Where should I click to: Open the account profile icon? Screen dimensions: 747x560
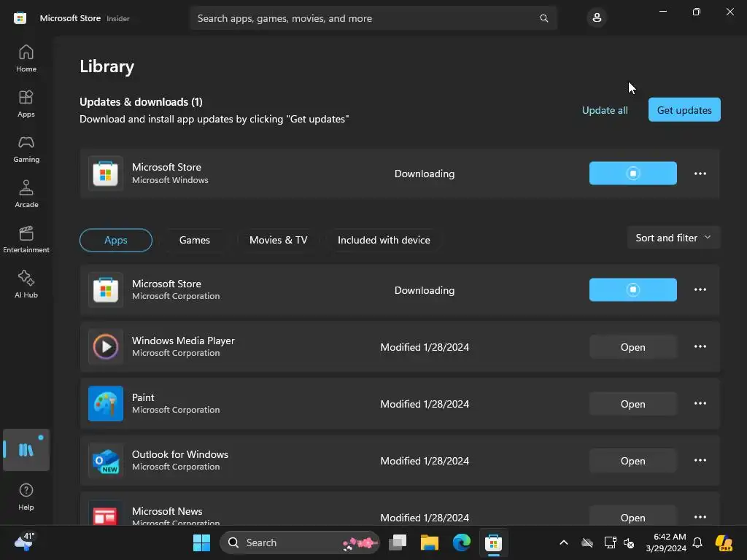click(x=597, y=18)
